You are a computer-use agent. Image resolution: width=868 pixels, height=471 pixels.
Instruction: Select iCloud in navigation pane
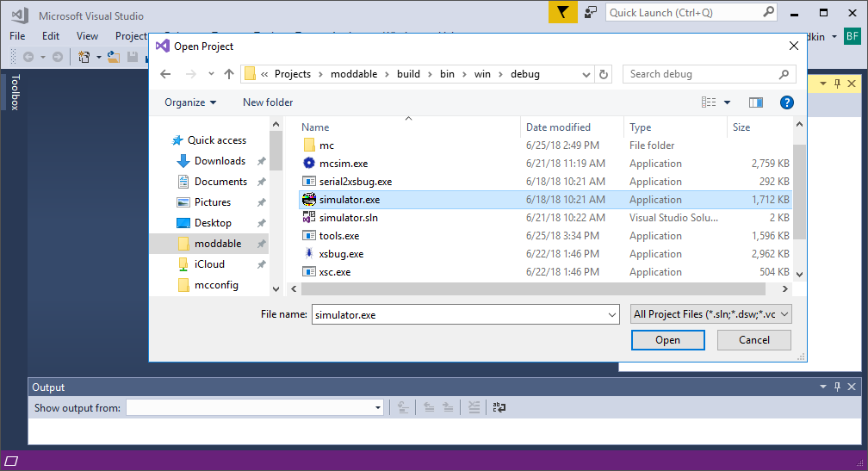pos(201,264)
